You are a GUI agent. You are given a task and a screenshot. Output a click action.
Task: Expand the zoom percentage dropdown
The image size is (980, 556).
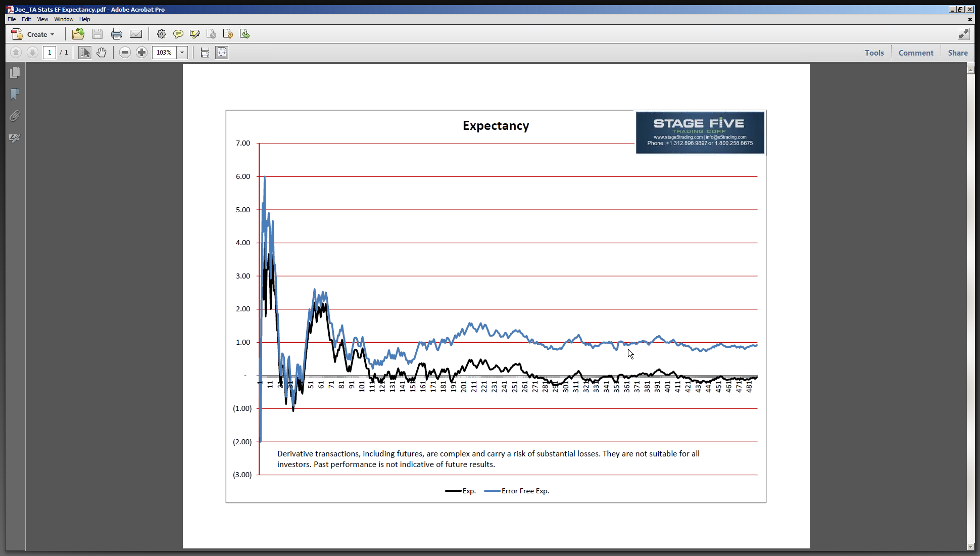click(182, 52)
